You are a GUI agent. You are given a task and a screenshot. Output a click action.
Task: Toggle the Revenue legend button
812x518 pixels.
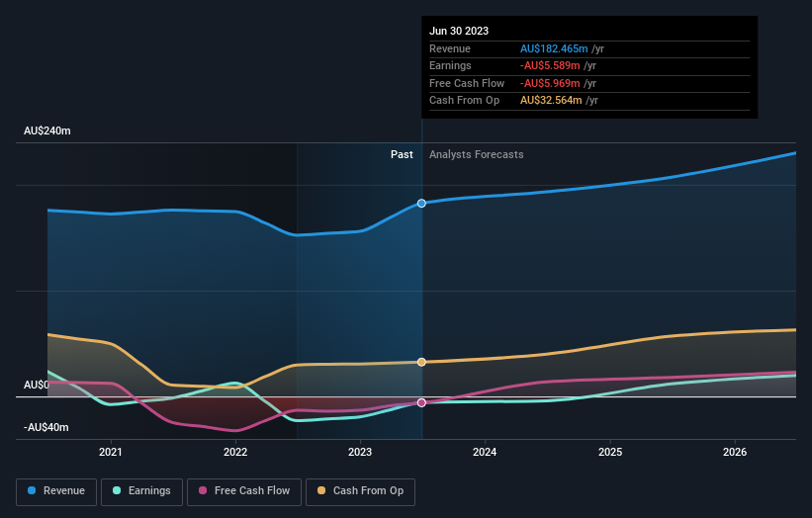tap(56, 491)
